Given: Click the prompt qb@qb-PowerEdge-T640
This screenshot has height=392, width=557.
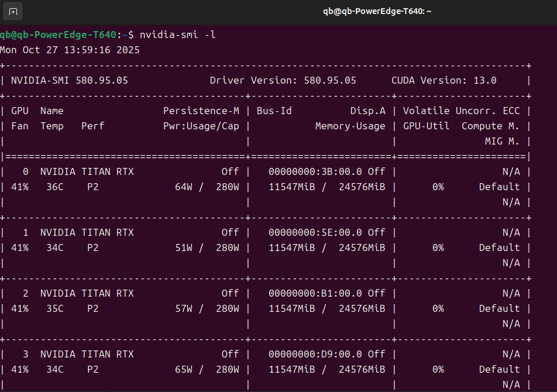Looking at the screenshot, I should (59, 35).
